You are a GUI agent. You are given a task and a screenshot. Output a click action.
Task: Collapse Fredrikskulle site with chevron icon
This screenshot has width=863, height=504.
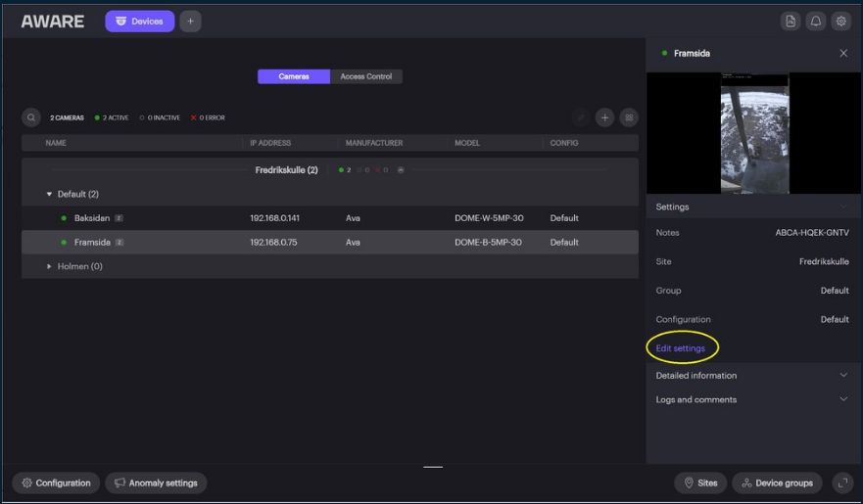401,170
